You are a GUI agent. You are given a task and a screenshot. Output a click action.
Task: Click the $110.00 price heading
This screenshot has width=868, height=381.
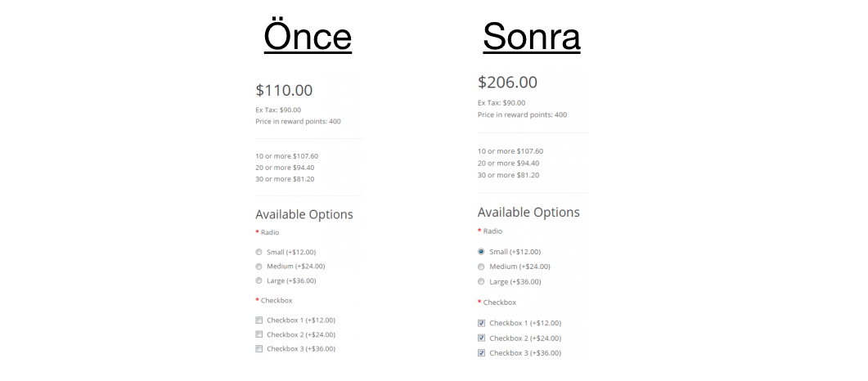284,91
